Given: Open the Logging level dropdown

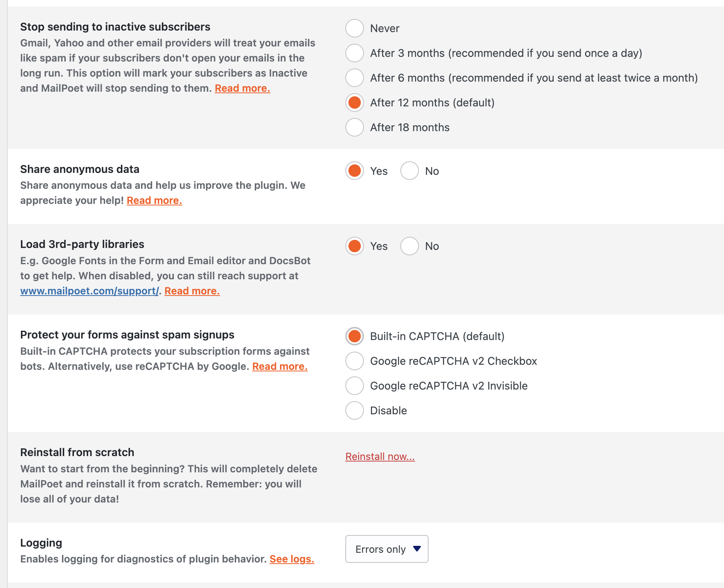Looking at the screenshot, I should click(386, 549).
